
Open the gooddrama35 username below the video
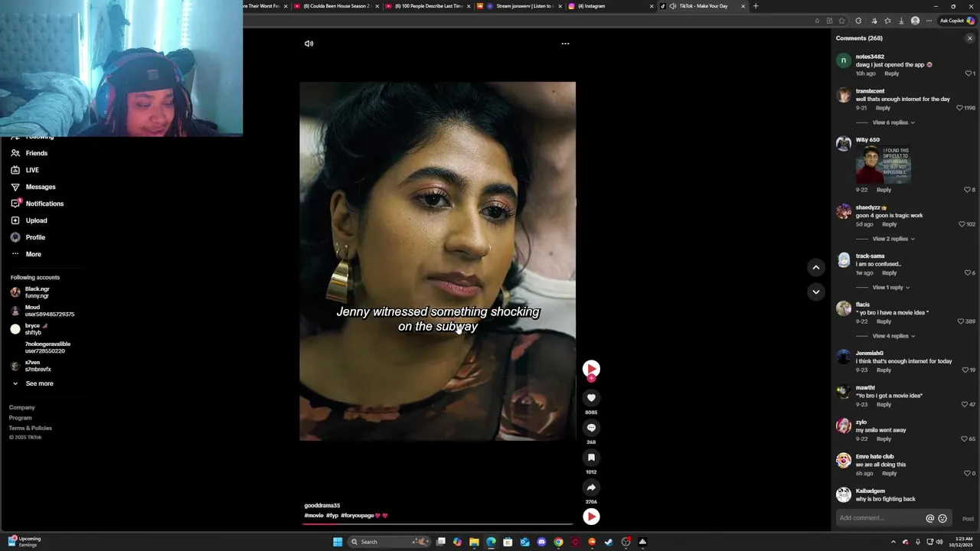[322, 506]
